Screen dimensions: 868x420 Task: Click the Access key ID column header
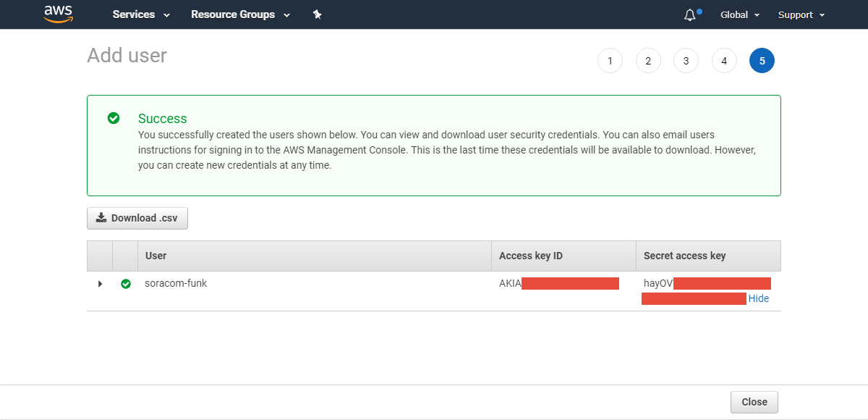coord(531,256)
